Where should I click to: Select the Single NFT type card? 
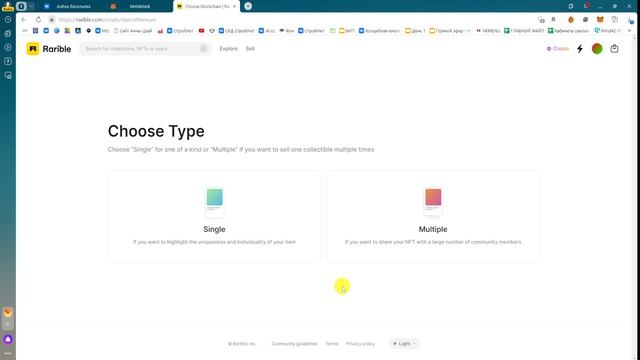point(214,216)
